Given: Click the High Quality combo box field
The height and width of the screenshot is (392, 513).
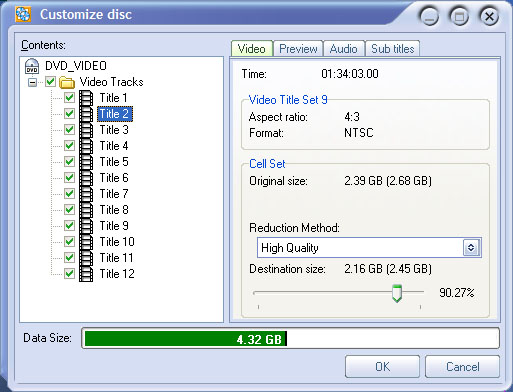Looking at the screenshot, I should click(x=369, y=248).
